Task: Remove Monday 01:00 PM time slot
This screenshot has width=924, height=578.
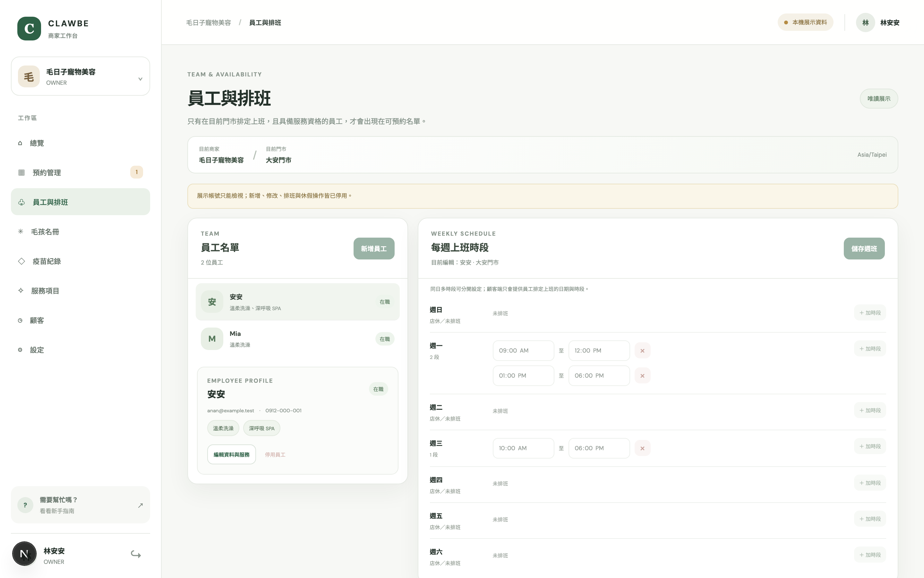Action: click(643, 376)
